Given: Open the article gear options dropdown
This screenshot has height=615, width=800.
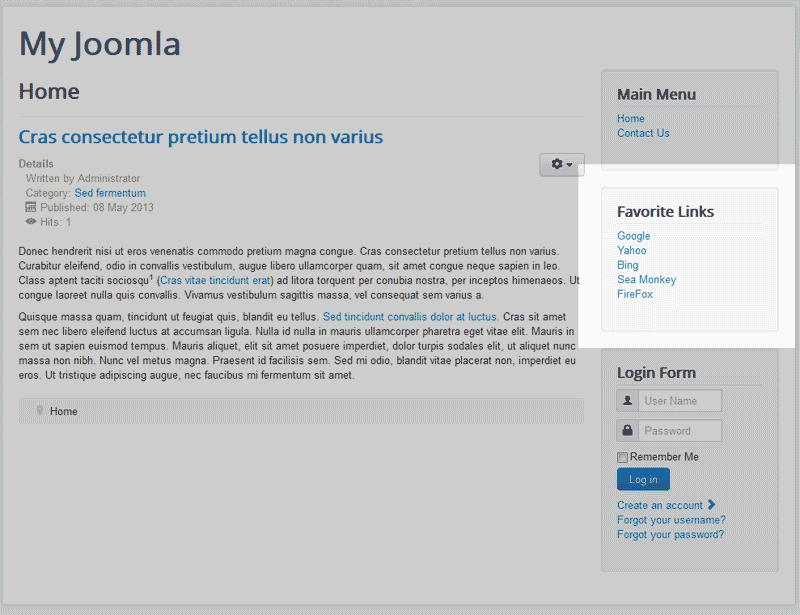Looking at the screenshot, I should (x=561, y=164).
